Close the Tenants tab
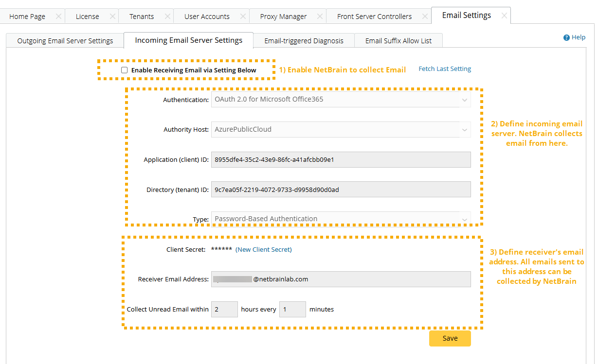The height and width of the screenshot is (364, 598). coord(167,16)
